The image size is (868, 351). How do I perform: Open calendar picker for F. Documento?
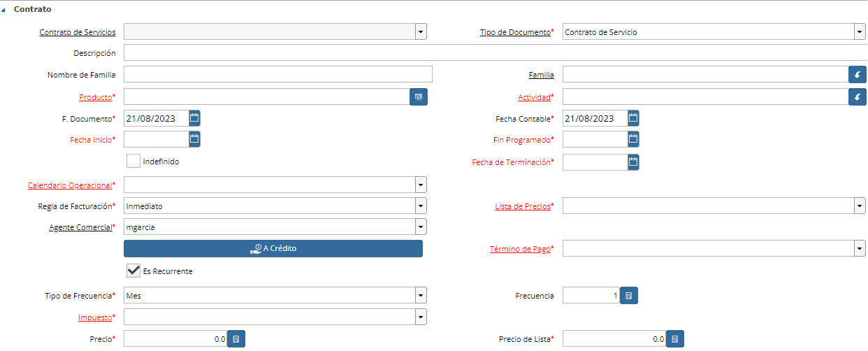194,118
